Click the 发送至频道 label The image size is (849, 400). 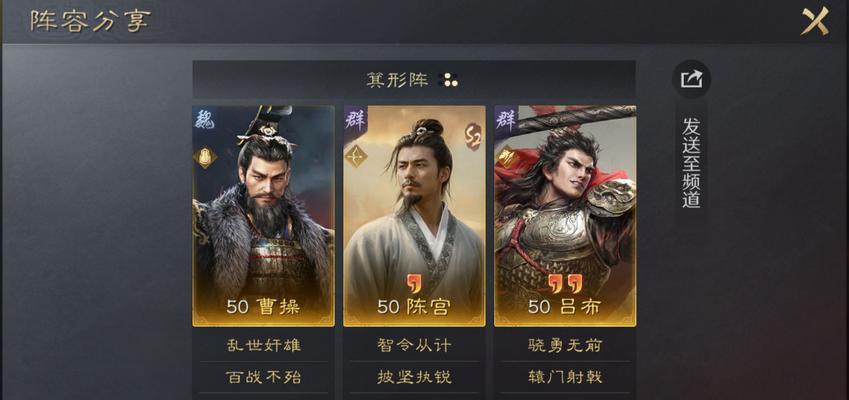point(691,162)
